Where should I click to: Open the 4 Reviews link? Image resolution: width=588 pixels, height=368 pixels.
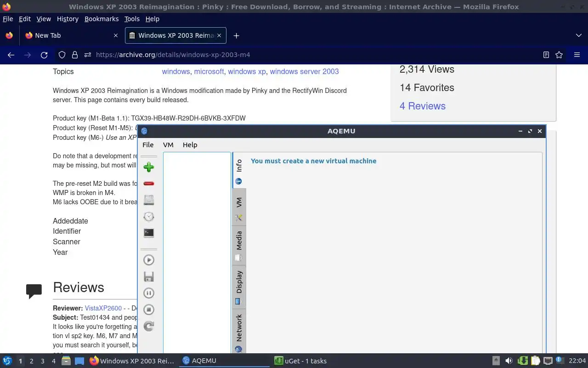[x=423, y=106]
